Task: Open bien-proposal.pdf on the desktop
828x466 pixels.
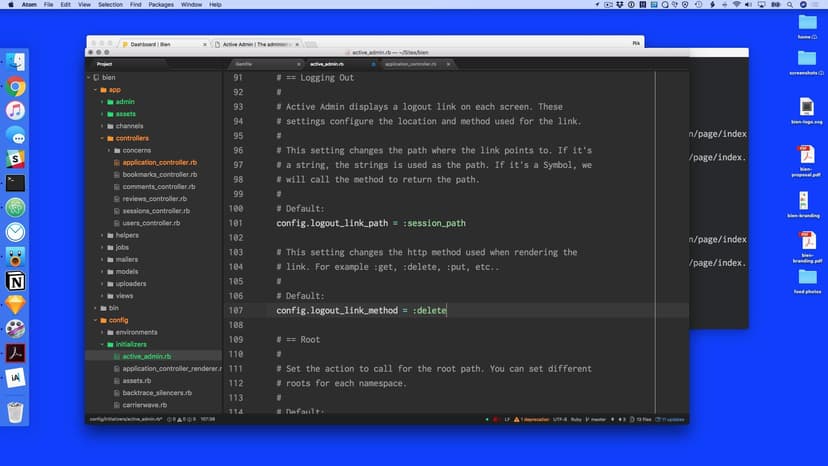Action: point(806,160)
